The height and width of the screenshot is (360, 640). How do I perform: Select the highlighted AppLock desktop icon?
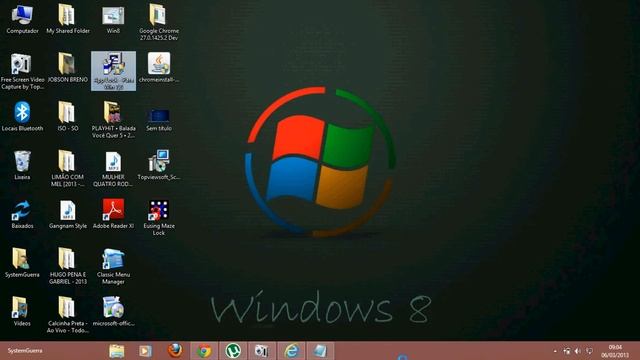[x=113, y=71]
